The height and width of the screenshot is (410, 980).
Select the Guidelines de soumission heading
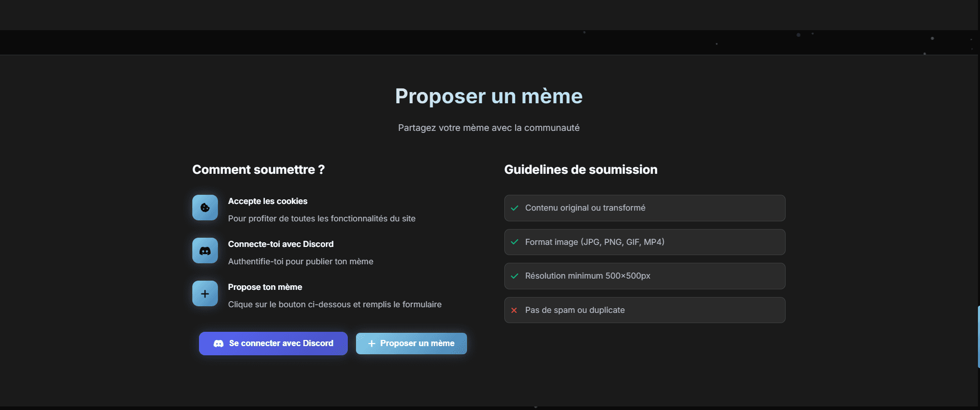pyautogui.click(x=581, y=170)
